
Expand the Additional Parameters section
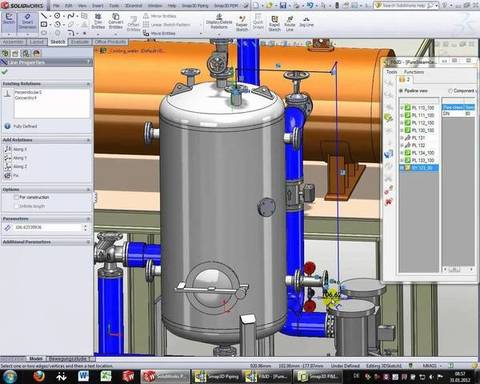88,242
